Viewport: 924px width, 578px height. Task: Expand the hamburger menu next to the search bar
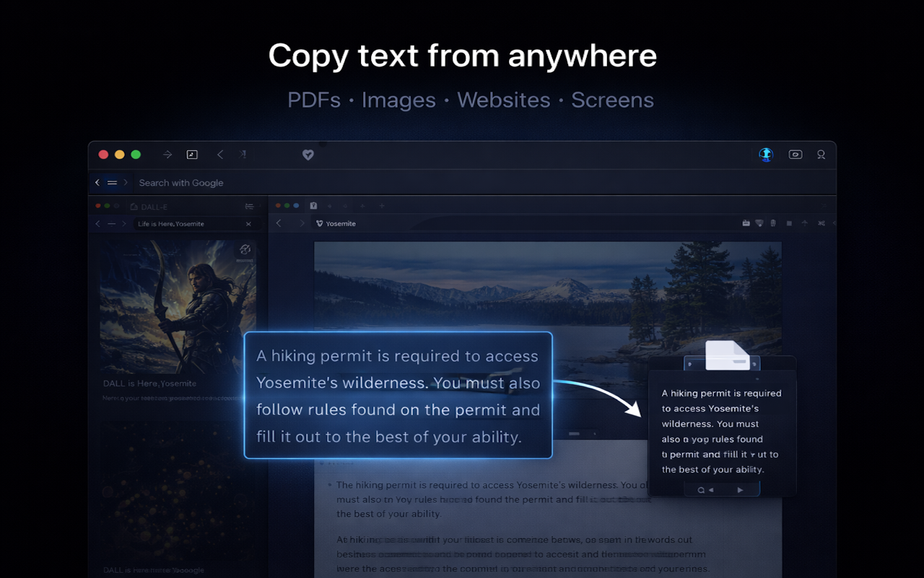[x=112, y=182]
